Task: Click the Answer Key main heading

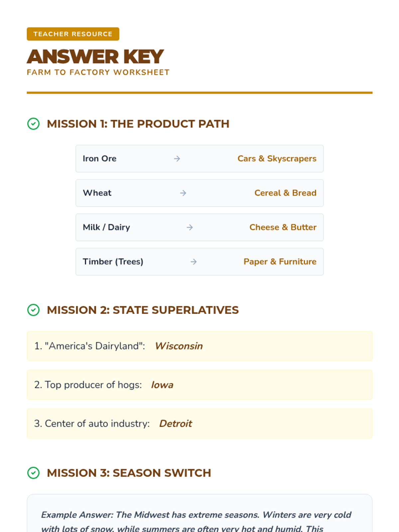Action: pyautogui.click(x=95, y=57)
